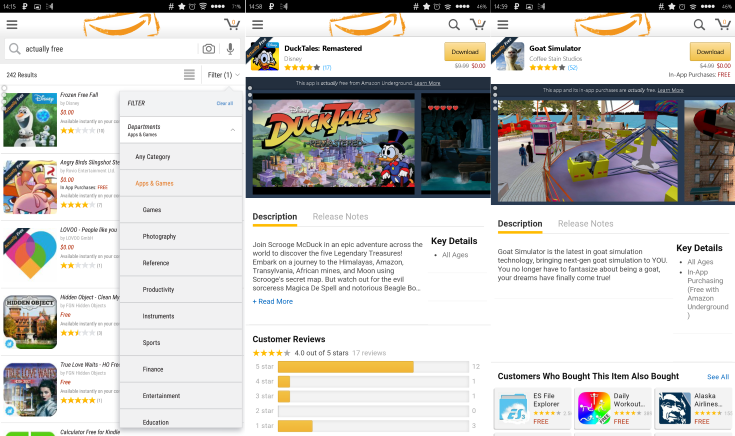Download DuckTales: Remastered

click(464, 52)
